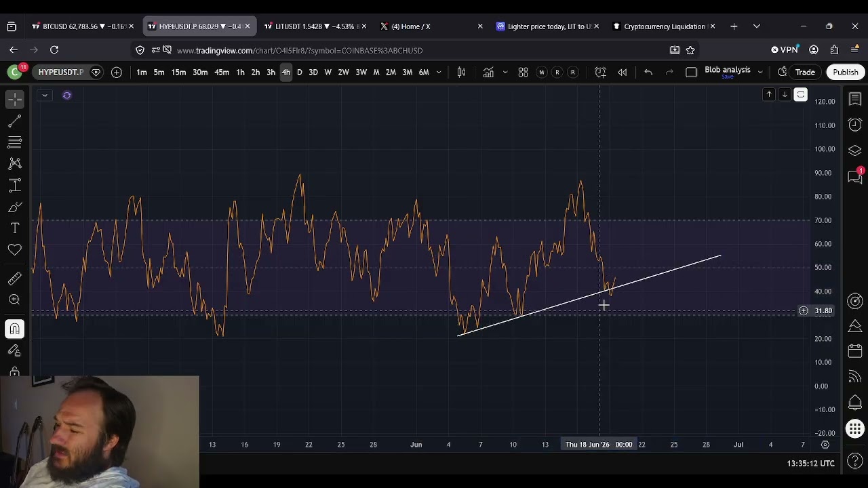Click the Publish button
Screen dimensions: 868x488
[846, 72]
